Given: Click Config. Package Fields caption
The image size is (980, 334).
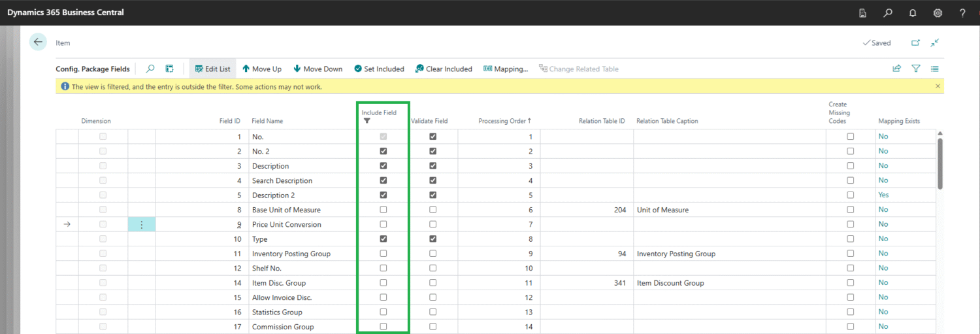Looking at the screenshot, I should pos(93,69).
